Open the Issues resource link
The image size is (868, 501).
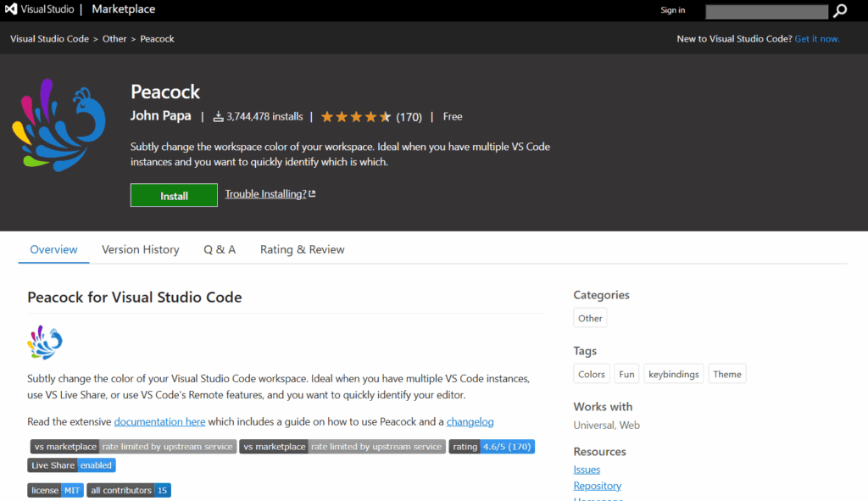click(587, 470)
